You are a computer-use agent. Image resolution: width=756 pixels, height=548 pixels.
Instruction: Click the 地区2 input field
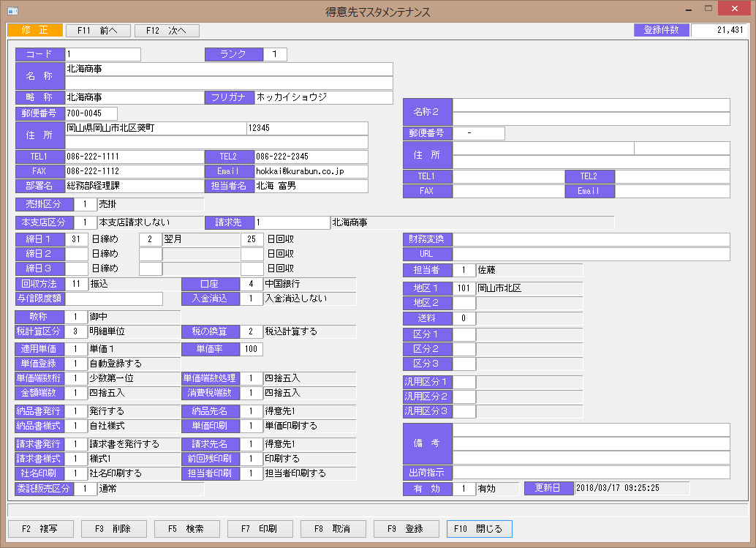coord(464,303)
